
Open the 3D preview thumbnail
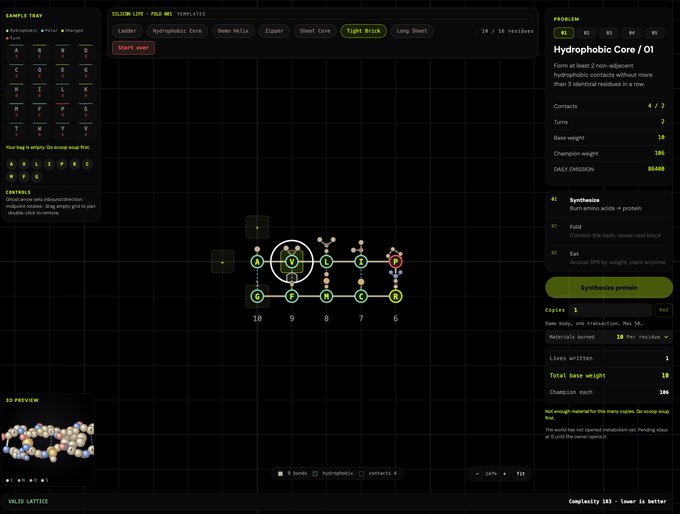(x=48, y=442)
